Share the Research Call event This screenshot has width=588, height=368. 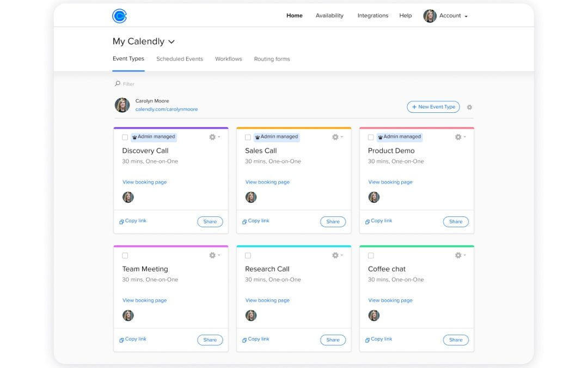(333, 340)
